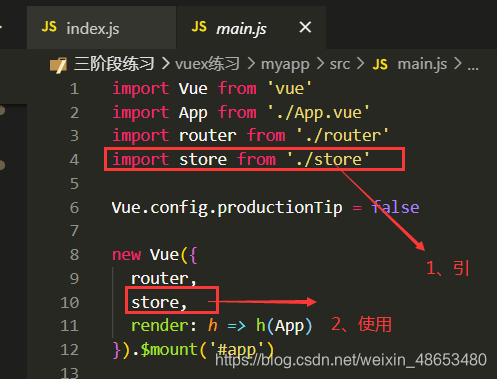
Task: Open the myapp breadcrumb segment
Action: coord(285,64)
